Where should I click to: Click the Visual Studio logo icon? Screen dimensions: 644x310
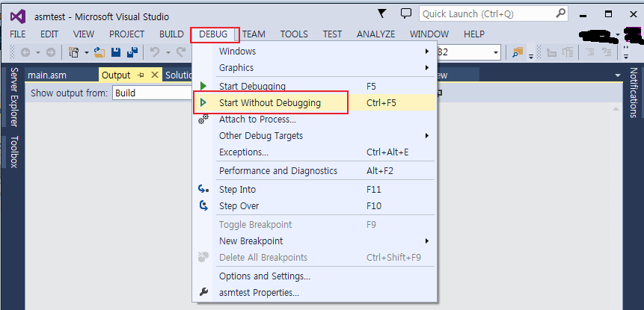(x=18, y=16)
